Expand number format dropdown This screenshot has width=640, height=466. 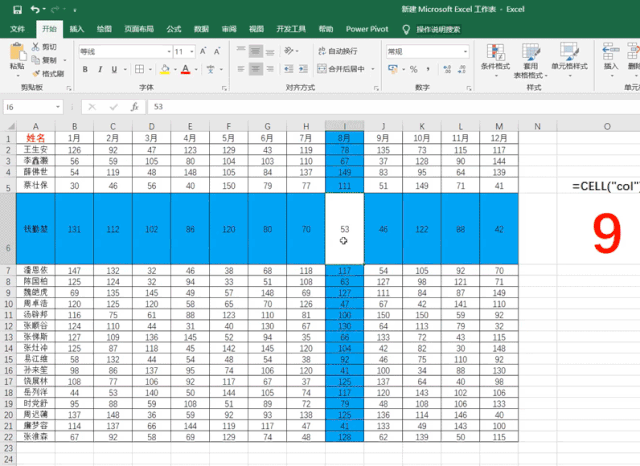pyautogui.click(x=465, y=51)
